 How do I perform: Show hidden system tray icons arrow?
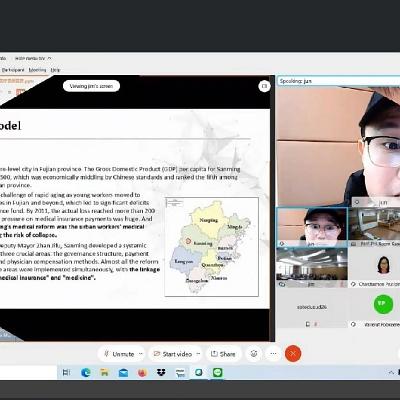(392, 373)
